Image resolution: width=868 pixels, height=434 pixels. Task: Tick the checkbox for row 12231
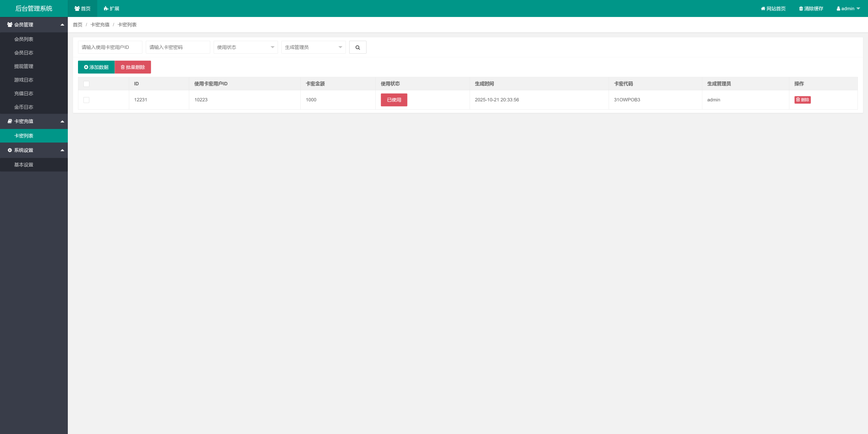86,100
